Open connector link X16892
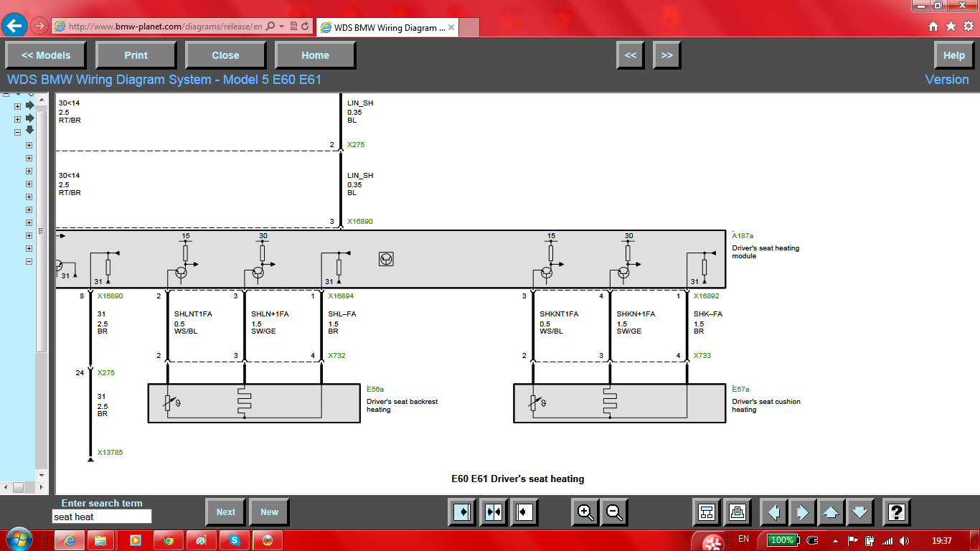Viewport: 980px width, 551px height. [707, 296]
